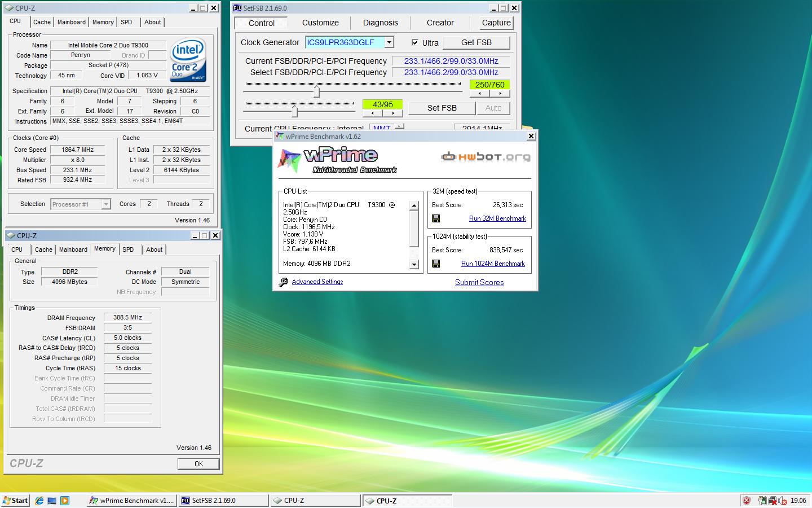Click the Auto button in SetFSB
This screenshot has width=812, height=508.
[493, 108]
